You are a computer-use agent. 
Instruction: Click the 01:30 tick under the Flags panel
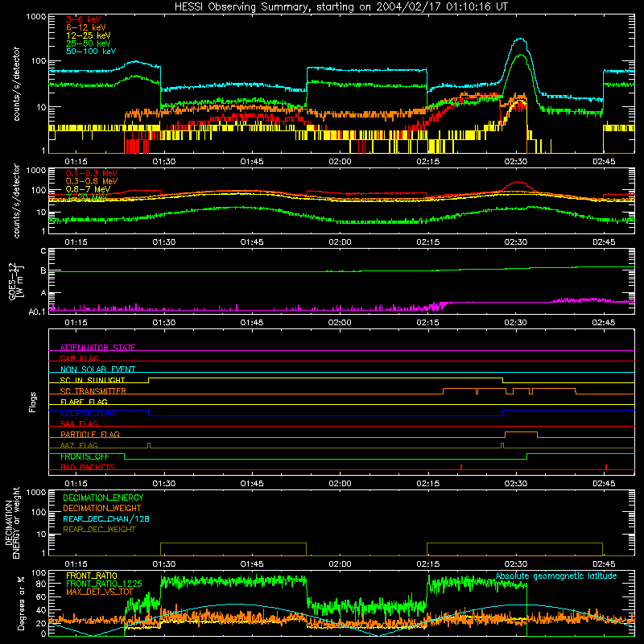click(x=164, y=484)
